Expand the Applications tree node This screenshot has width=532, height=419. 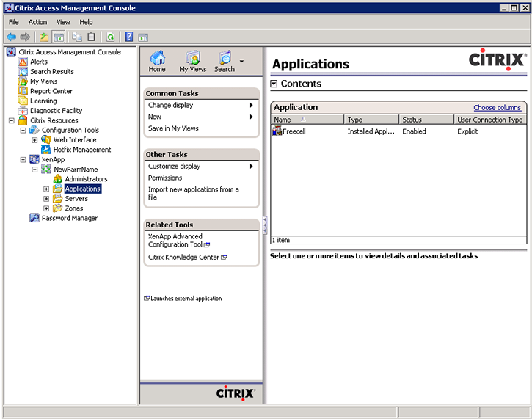click(x=46, y=189)
